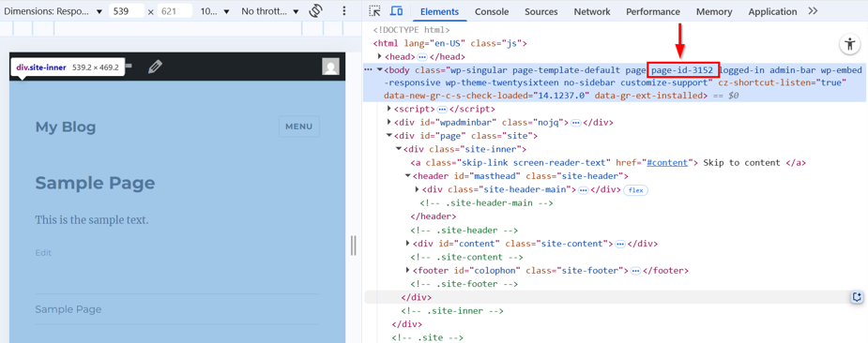Viewport: 868px width, 343px height.
Task: Select the .site-inner comment line
Action: point(452,311)
